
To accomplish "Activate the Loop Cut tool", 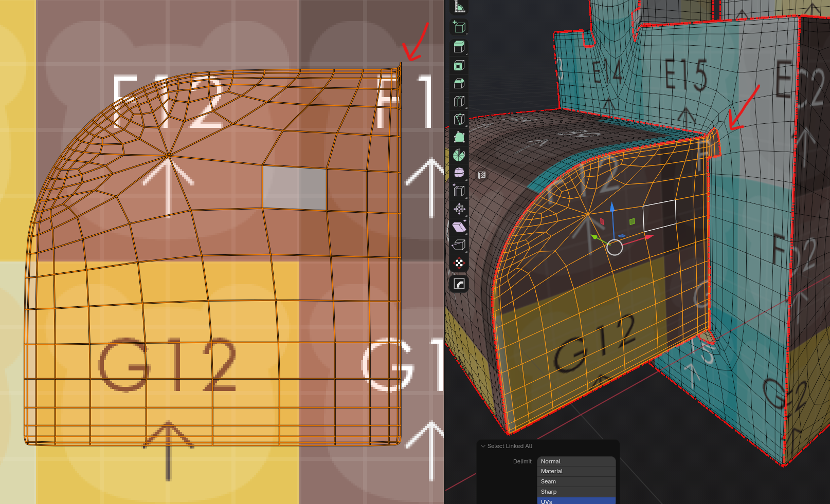I will click(459, 101).
